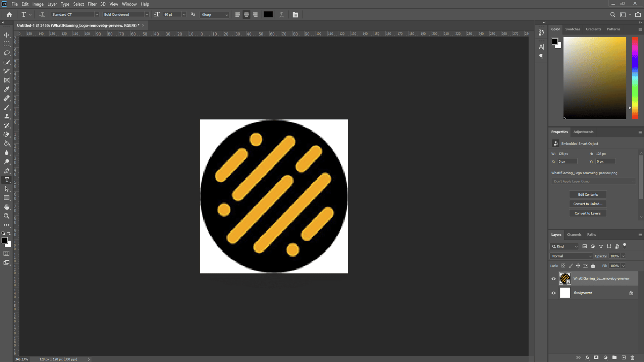Open the Opacity slider dropdown
Image resolution: width=644 pixels, height=362 pixels.
tap(623, 256)
